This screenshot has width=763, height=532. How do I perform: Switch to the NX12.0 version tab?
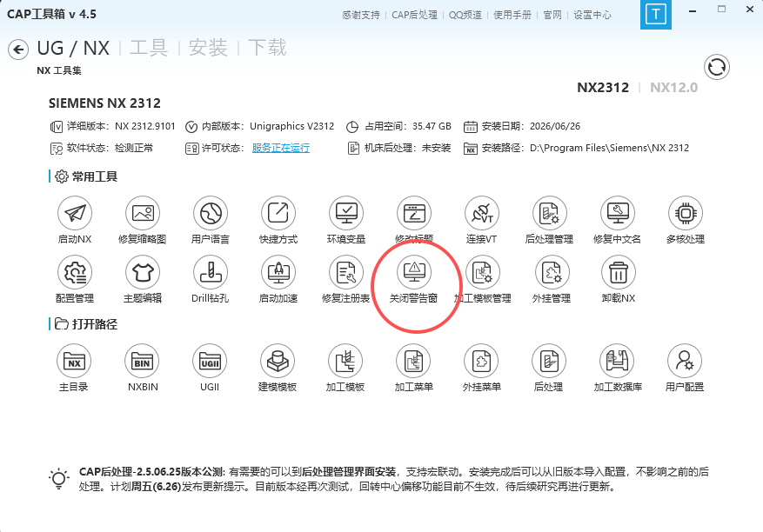(674, 88)
